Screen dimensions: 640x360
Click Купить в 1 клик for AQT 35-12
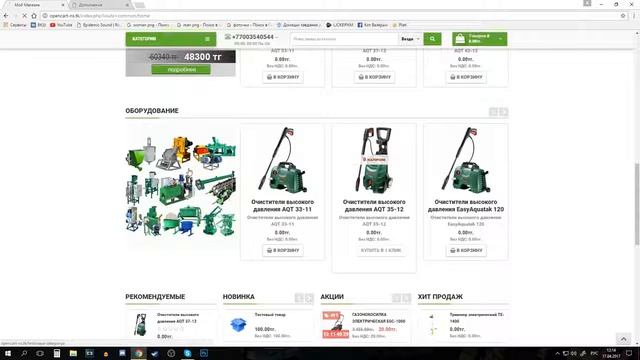(381, 250)
